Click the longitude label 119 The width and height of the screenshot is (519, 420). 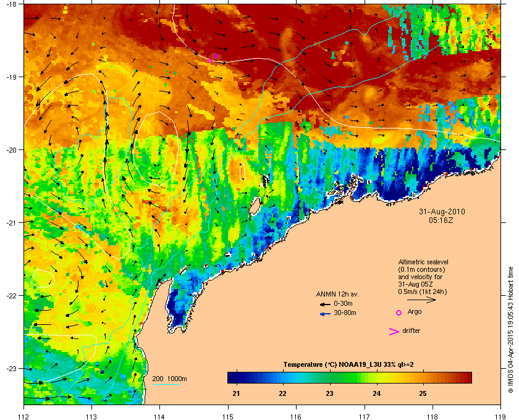(500, 416)
